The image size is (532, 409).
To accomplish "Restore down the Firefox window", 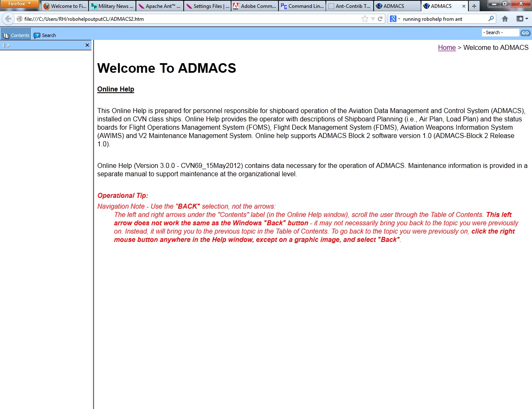I will tap(505, 3).
